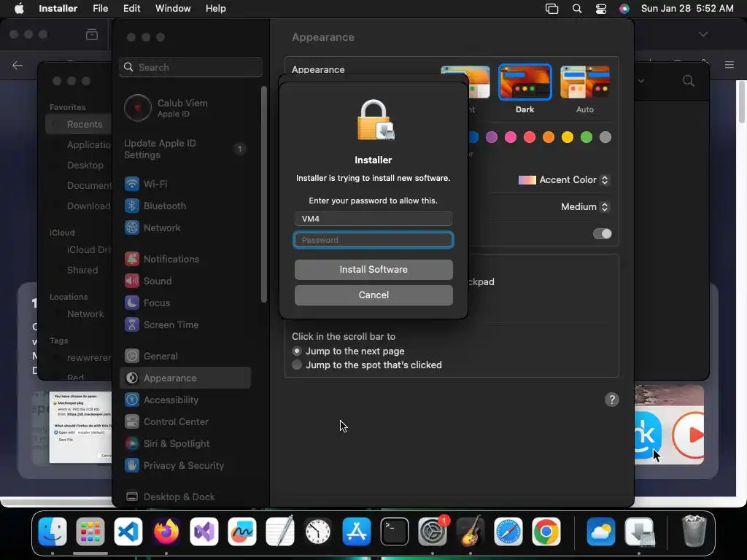Open the Accent Color highlight dropdown
The height and width of the screenshot is (560, 747).
coord(564,180)
